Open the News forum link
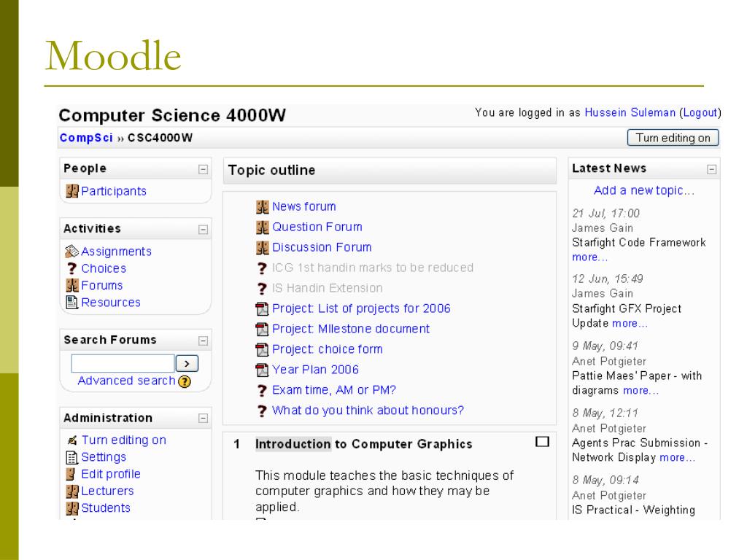 tap(304, 206)
